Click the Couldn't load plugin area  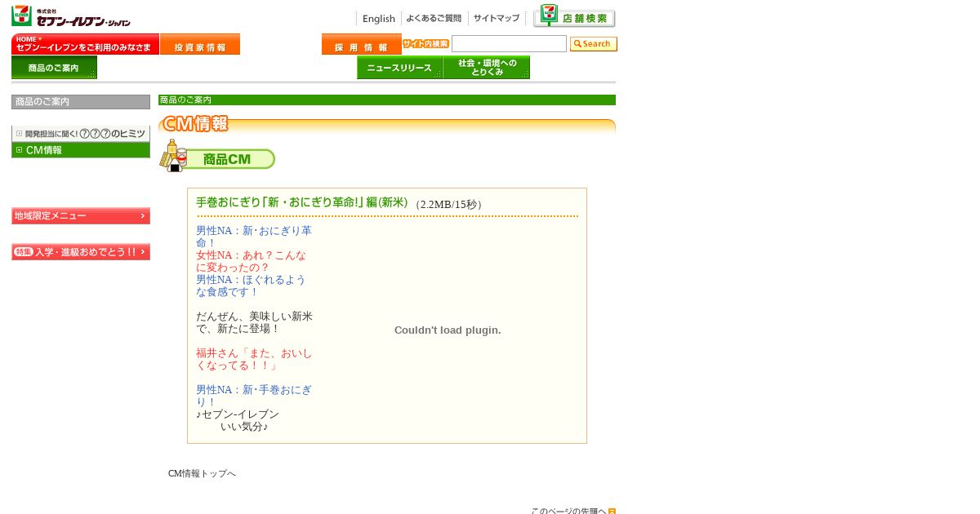(x=448, y=330)
